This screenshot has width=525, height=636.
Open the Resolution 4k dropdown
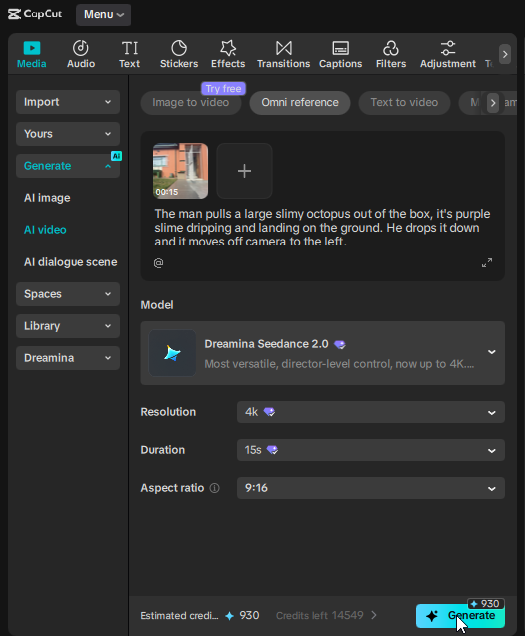tap(371, 412)
